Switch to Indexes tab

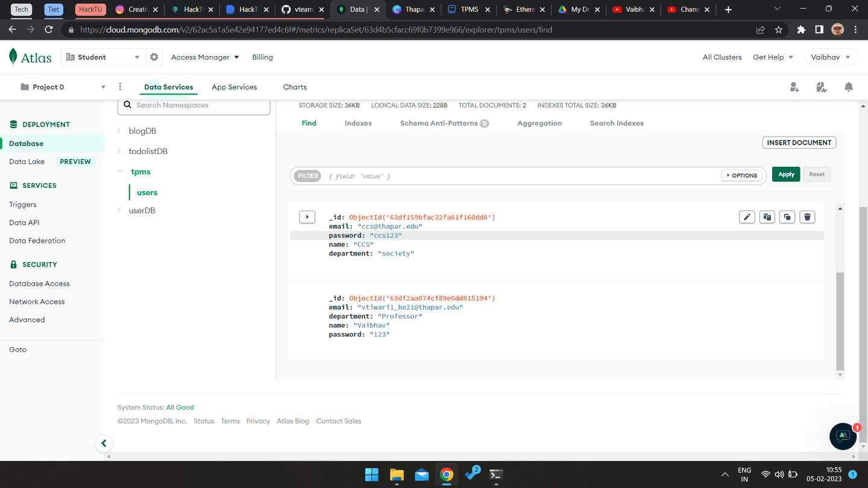(x=358, y=123)
